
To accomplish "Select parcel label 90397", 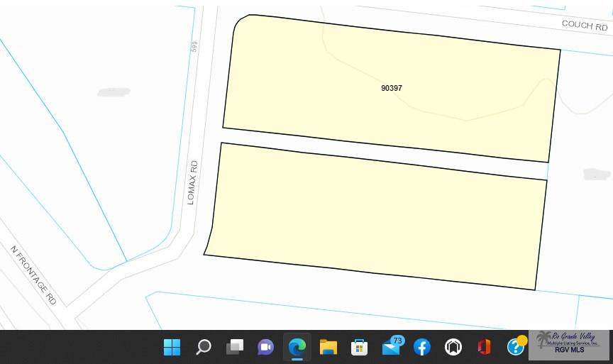I will point(392,88).
